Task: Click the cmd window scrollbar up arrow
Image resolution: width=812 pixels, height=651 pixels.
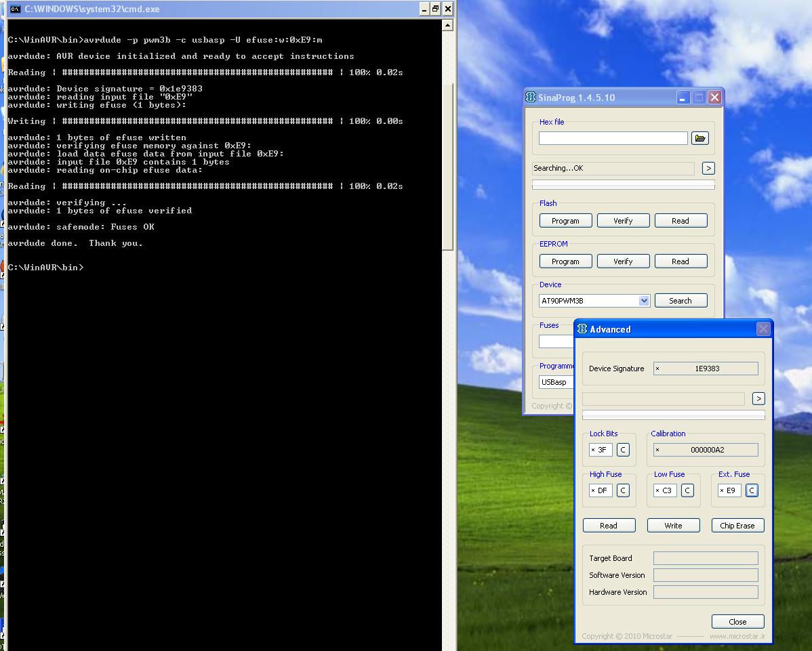Action: pos(447,25)
